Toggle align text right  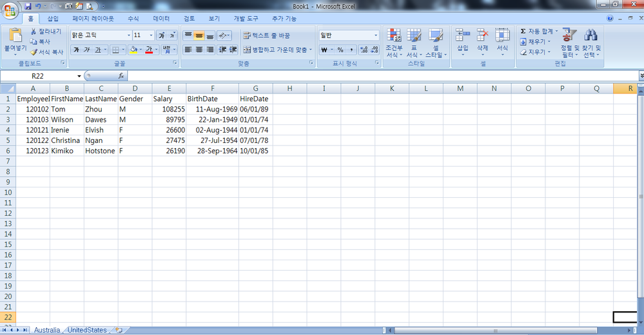coord(210,50)
